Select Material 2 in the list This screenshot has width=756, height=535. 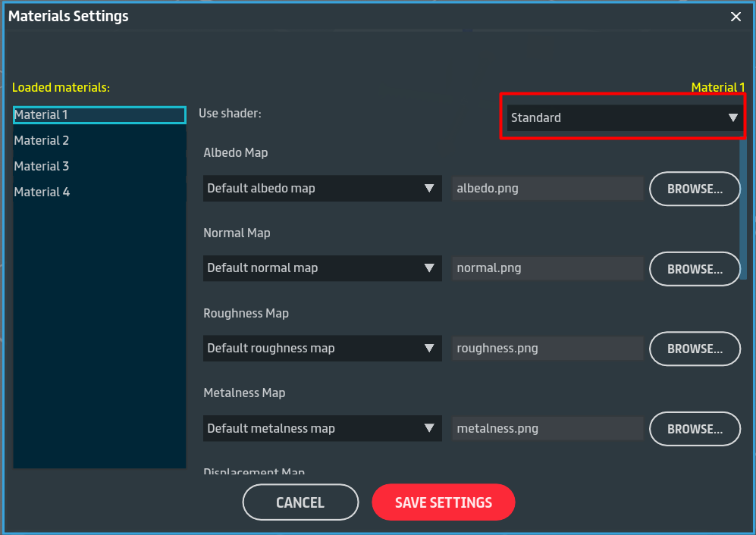pyautogui.click(x=99, y=141)
